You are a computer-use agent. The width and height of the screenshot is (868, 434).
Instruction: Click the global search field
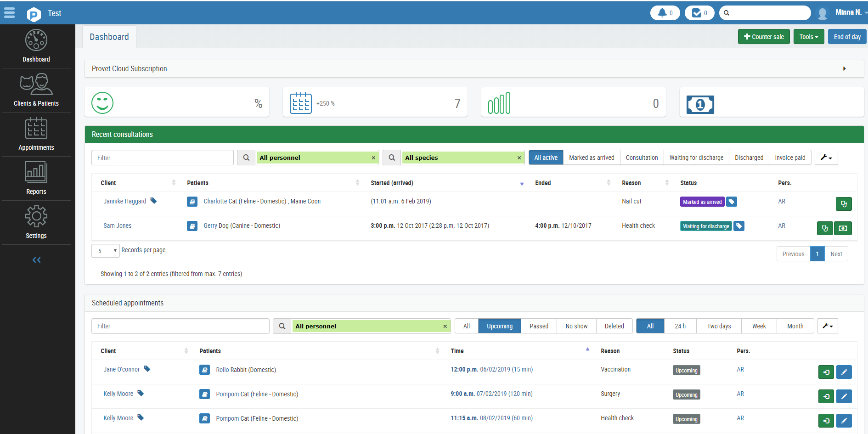pyautogui.click(x=768, y=12)
